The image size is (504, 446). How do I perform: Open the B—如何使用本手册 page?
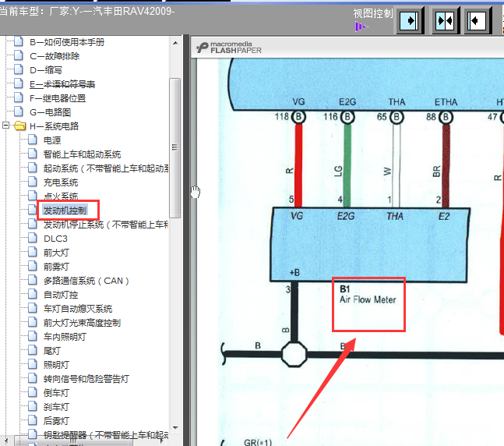[x=67, y=42]
